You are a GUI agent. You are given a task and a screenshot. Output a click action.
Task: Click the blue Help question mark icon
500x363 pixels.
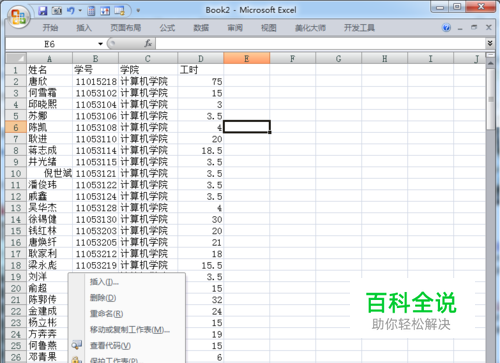(x=446, y=28)
